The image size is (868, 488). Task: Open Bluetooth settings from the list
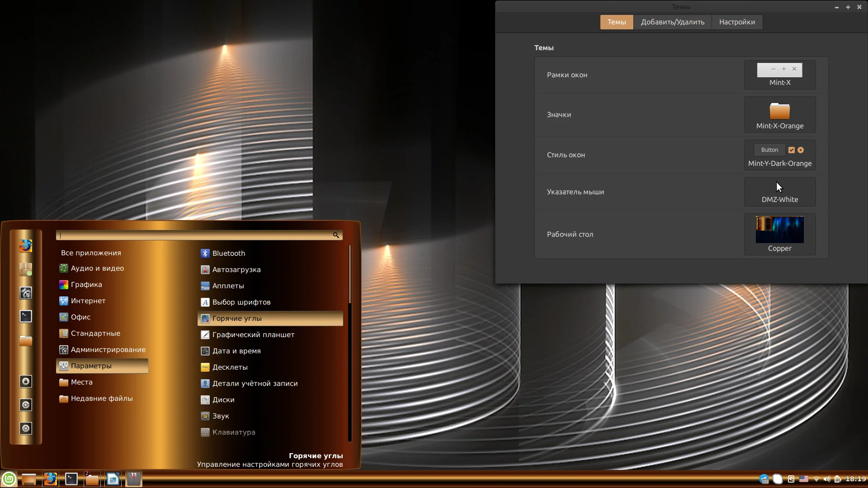(228, 253)
